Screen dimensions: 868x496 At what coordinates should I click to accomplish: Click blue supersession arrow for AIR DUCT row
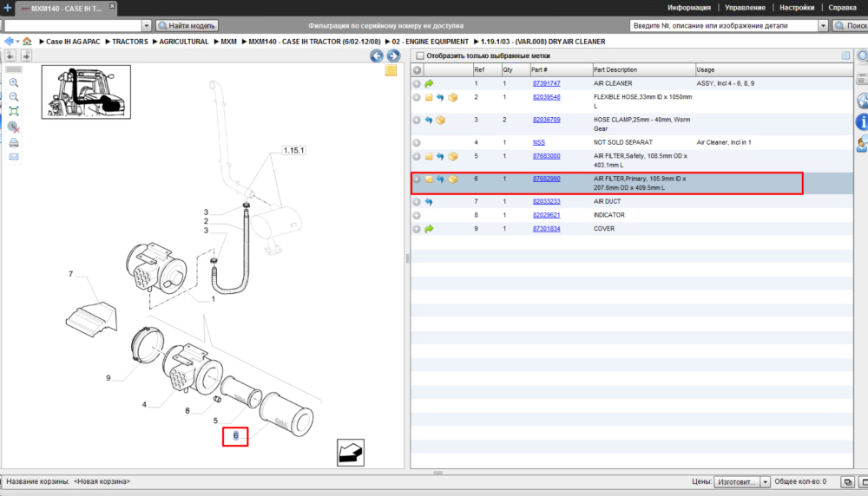pos(429,202)
